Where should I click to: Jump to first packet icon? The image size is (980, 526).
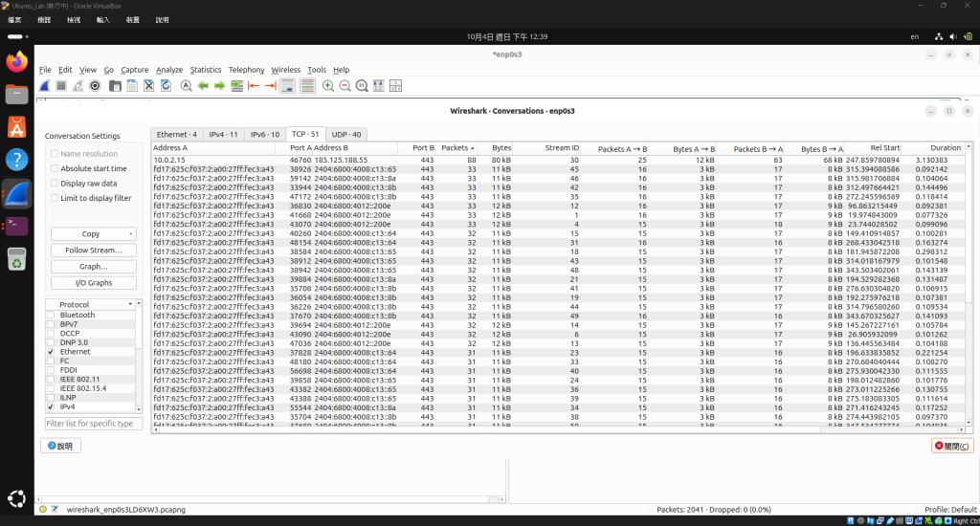254,85
